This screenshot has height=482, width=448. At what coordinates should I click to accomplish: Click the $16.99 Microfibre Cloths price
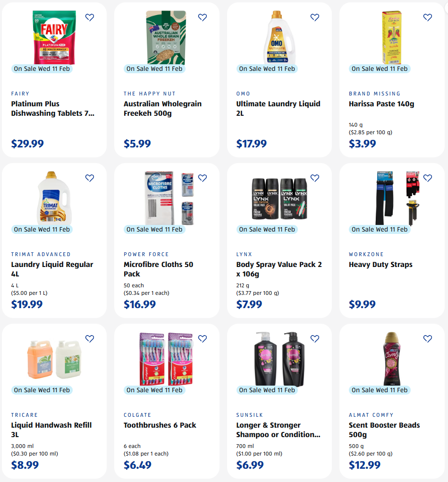point(140,304)
